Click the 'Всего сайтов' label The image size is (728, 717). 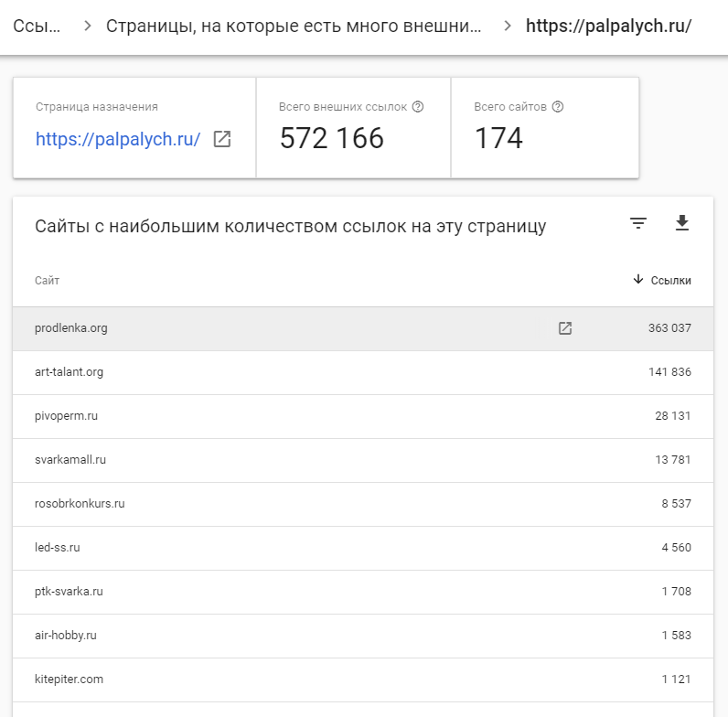coord(510,107)
